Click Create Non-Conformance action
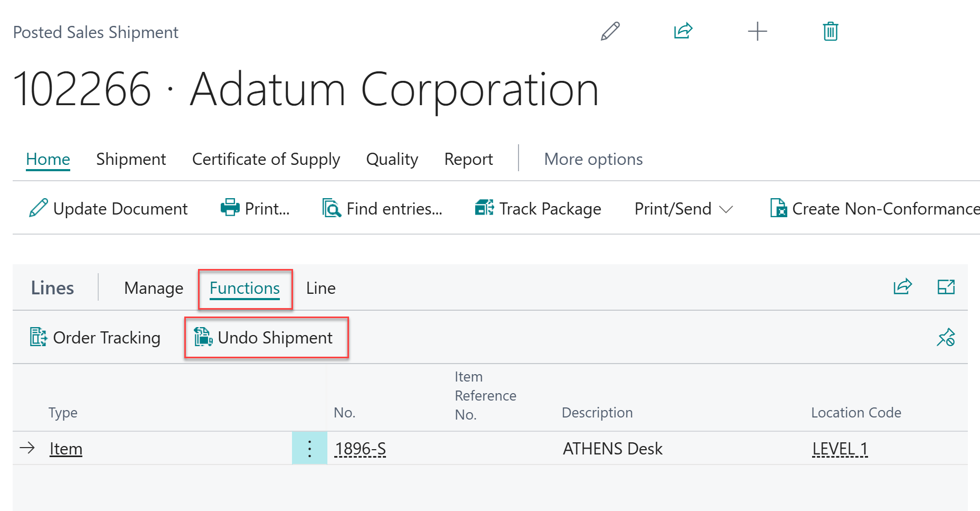This screenshot has height=511, width=980. (x=875, y=208)
